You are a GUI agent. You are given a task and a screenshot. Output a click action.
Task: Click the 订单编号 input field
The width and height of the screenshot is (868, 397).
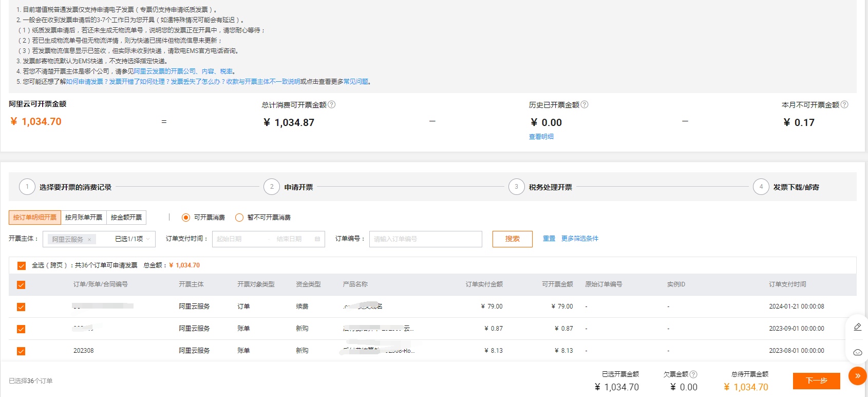tap(426, 239)
